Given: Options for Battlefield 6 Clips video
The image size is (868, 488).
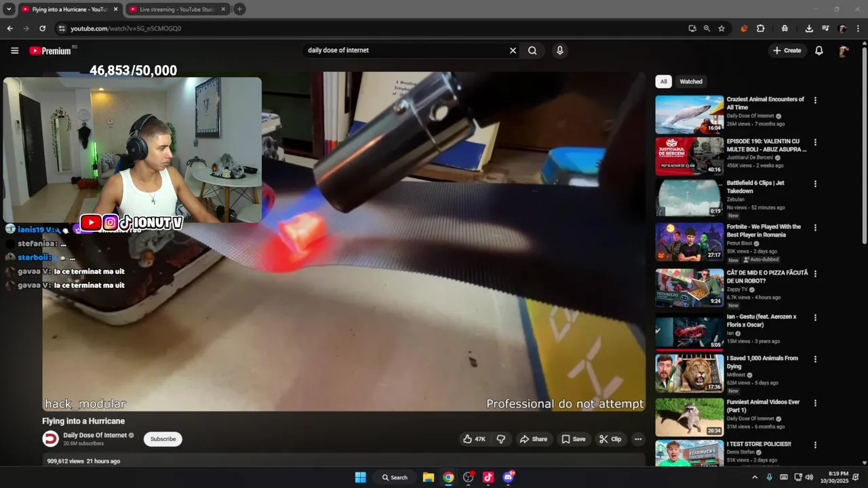Looking at the screenshot, I should (815, 184).
